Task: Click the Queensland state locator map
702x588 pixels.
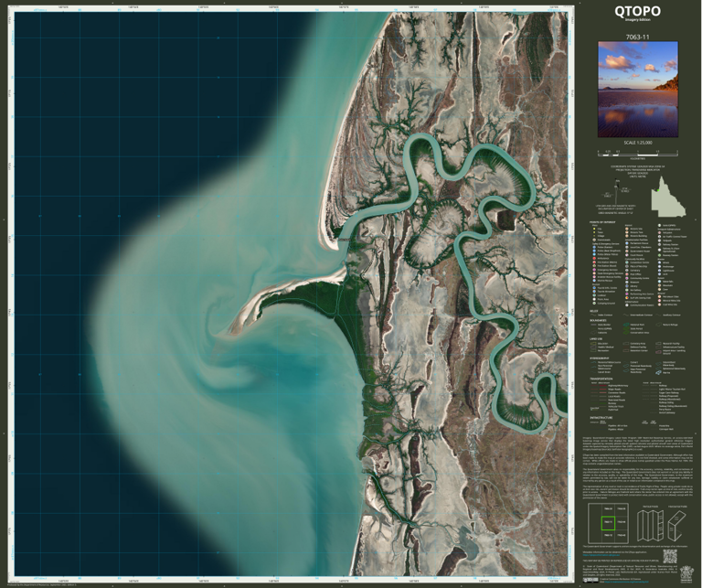Action: click(667, 197)
